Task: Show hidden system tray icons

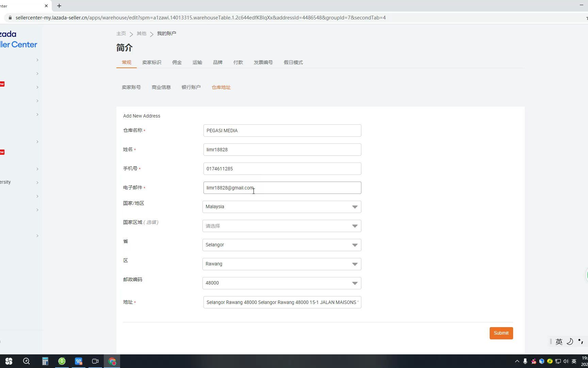Action: pyautogui.click(x=517, y=361)
